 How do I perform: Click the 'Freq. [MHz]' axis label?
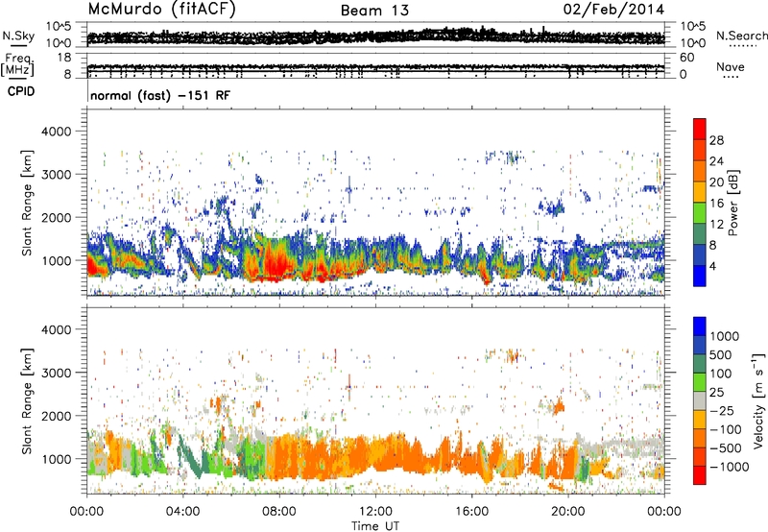coord(17,65)
